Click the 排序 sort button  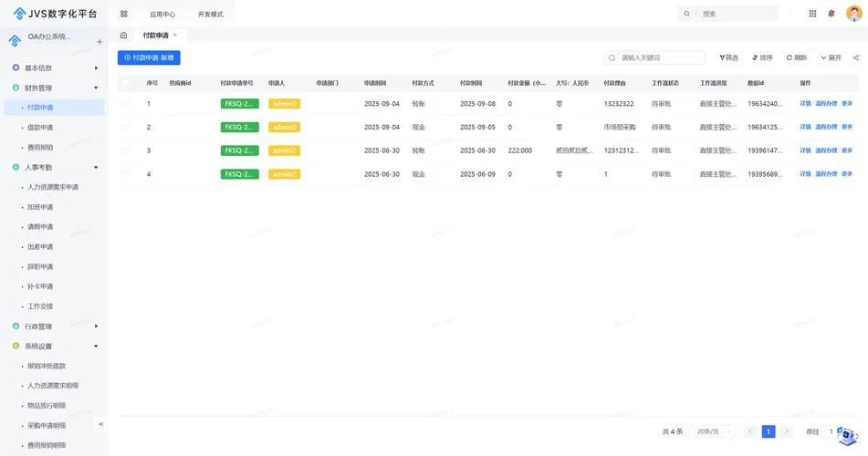[762, 57]
